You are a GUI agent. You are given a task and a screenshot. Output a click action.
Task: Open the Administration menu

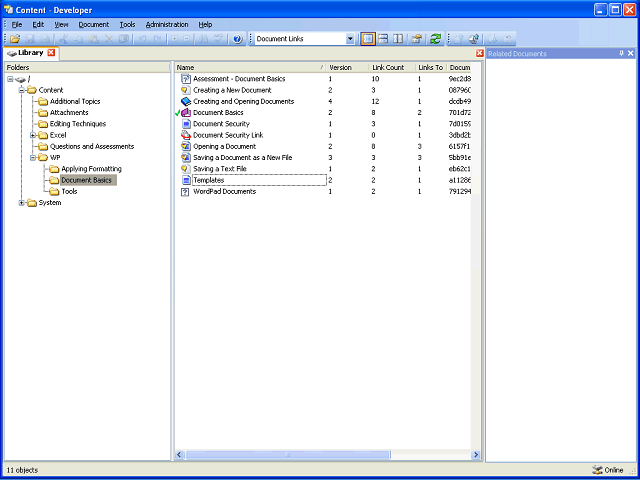point(167,24)
